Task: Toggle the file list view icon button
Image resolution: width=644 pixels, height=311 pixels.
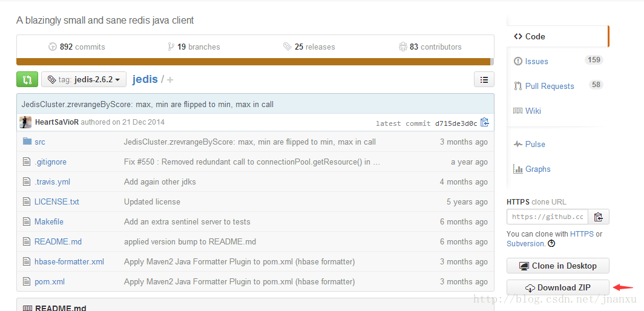Action: pyautogui.click(x=484, y=80)
